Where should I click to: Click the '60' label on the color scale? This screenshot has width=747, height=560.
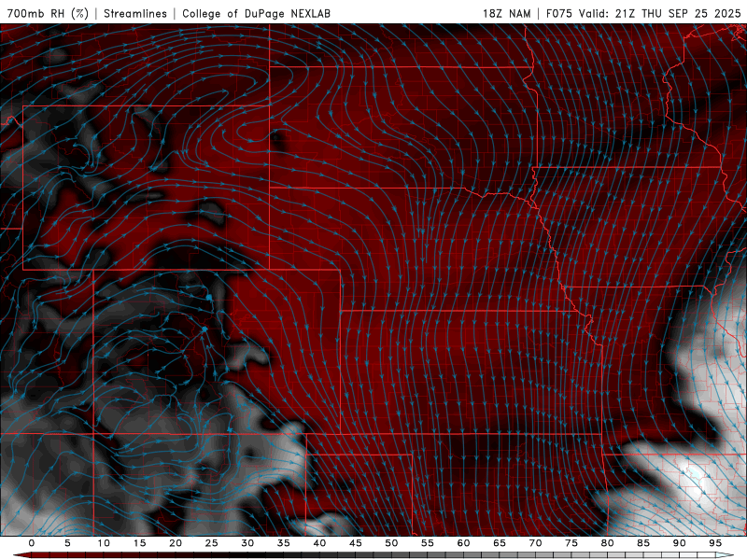(x=463, y=543)
